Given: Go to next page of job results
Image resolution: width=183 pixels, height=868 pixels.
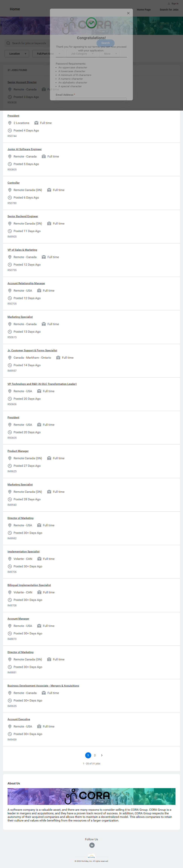Looking at the screenshot, I should [102, 756].
